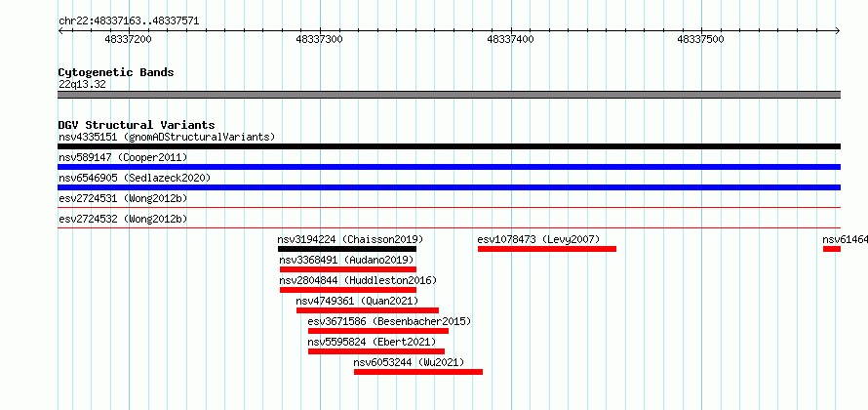Click the black nsv4335151 variant bar
This screenshot has width=868, height=410.
(x=450, y=146)
